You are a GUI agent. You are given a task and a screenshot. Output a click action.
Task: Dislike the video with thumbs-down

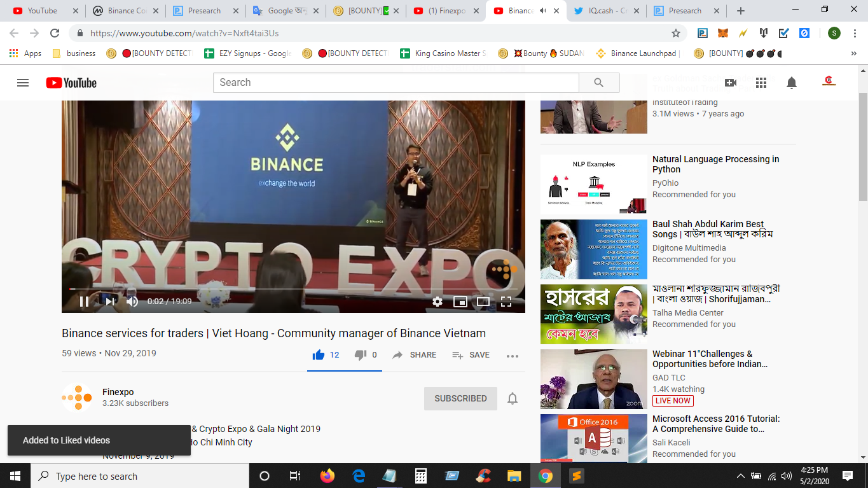pyautogui.click(x=366, y=355)
